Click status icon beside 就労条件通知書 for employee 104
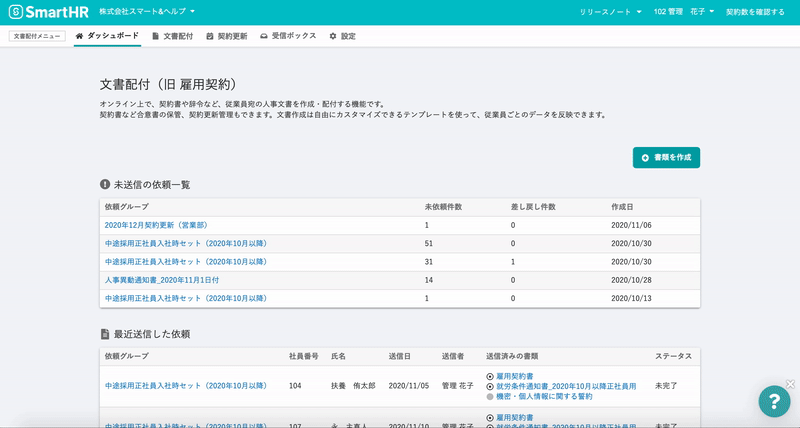Image resolution: width=800 pixels, height=428 pixels. point(490,387)
